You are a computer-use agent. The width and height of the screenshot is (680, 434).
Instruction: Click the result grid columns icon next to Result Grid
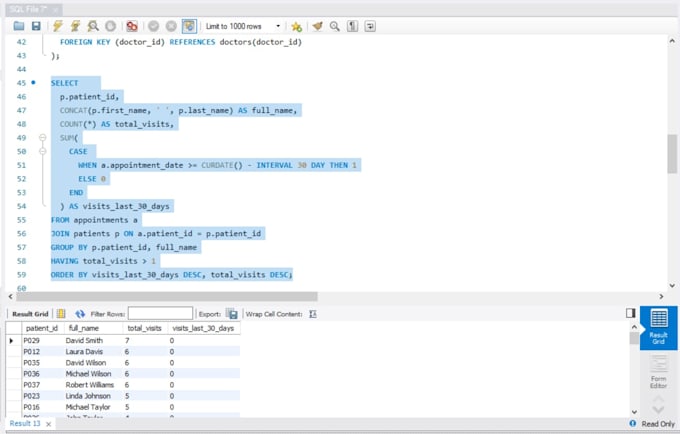(61, 313)
